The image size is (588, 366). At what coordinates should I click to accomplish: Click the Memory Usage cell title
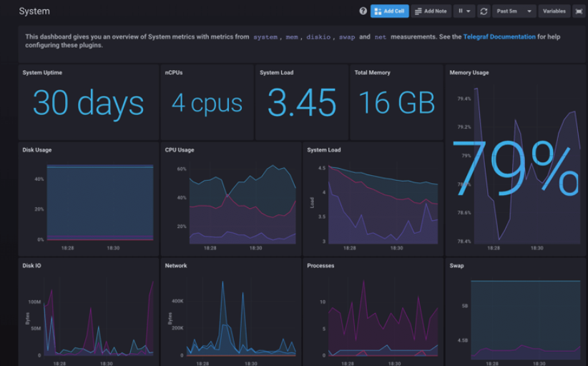coord(469,73)
